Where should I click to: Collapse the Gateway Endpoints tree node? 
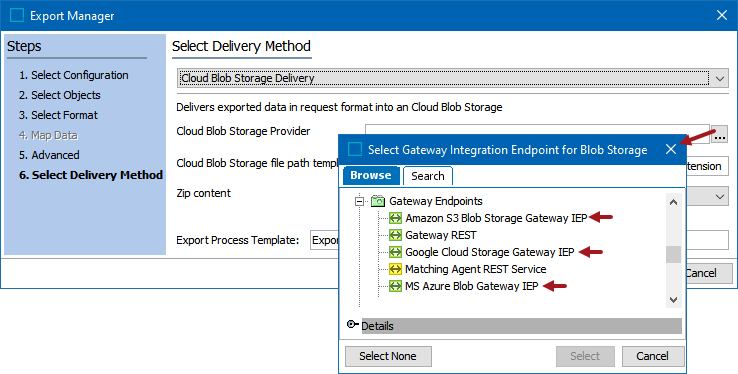360,201
